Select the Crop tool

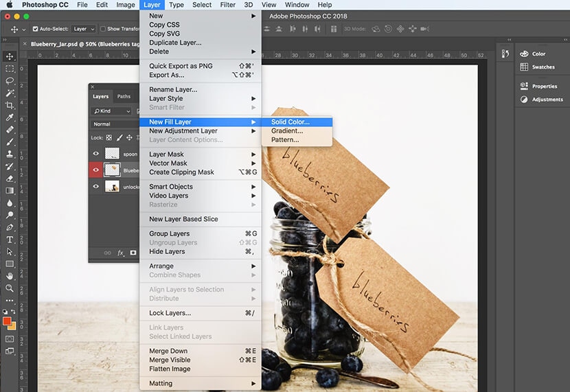[x=10, y=105]
